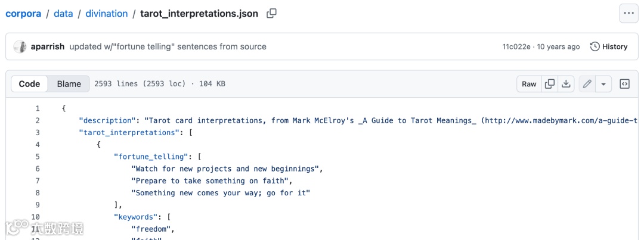Image resolution: width=644 pixels, height=240 pixels.
Task: Open the latest commit message link
Action: 168,46
